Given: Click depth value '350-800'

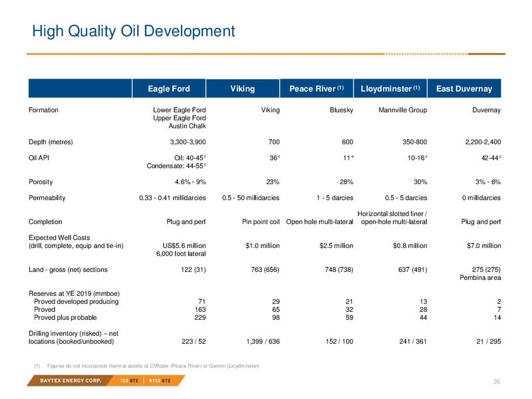Looking at the screenshot, I should point(414,142).
